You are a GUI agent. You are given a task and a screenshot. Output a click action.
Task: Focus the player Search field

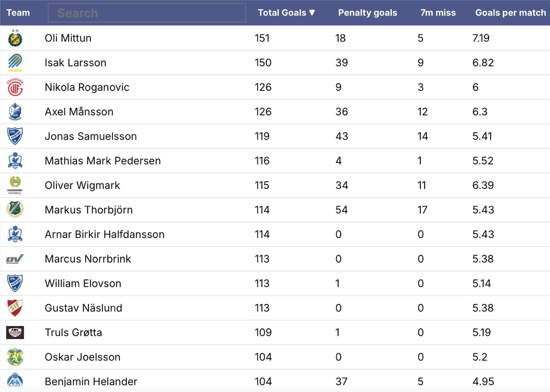coord(147,13)
